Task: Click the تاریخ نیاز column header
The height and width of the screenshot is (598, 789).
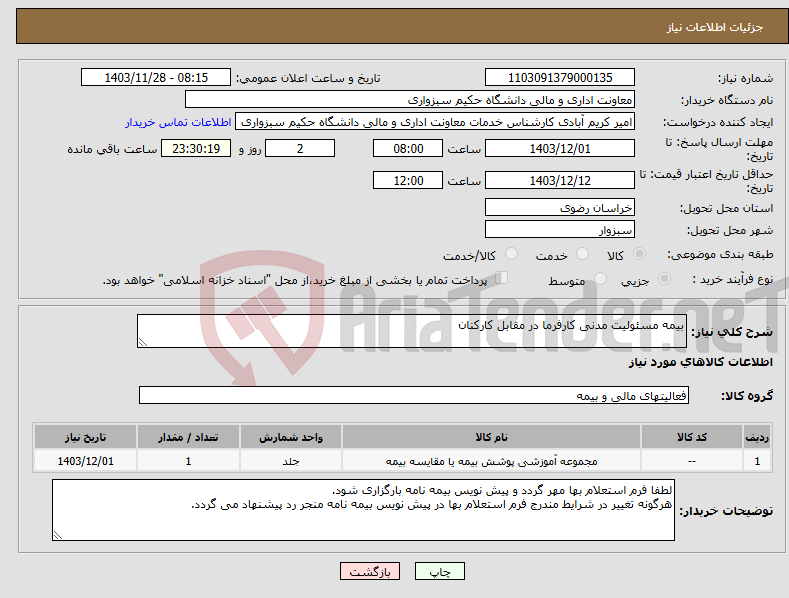Action: (85, 437)
